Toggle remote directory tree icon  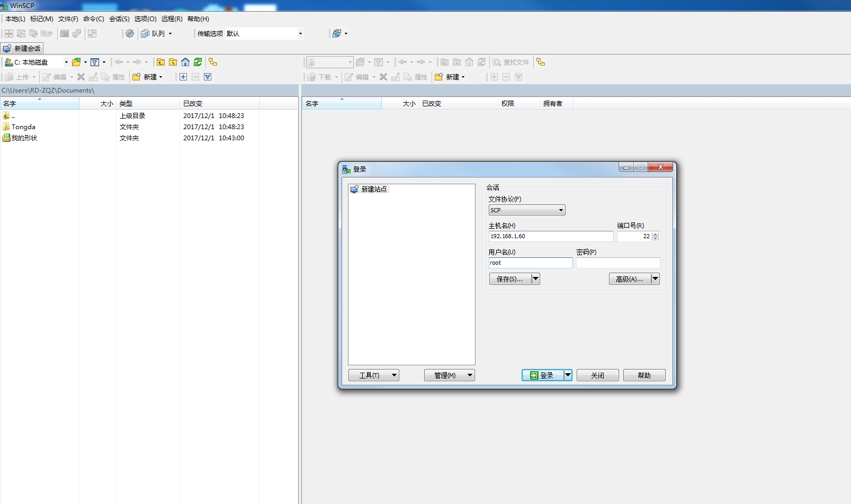(x=541, y=62)
